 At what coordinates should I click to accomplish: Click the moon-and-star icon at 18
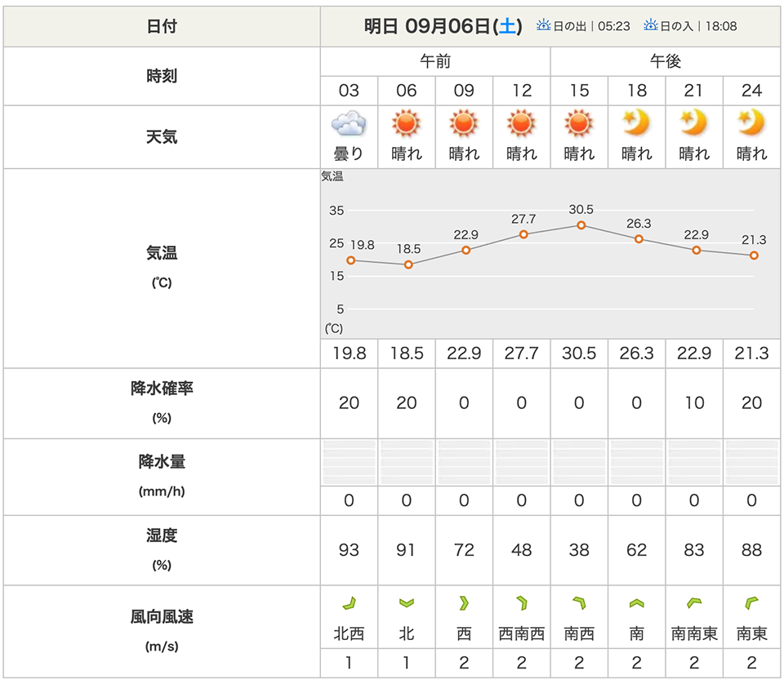click(x=636, y=124)
